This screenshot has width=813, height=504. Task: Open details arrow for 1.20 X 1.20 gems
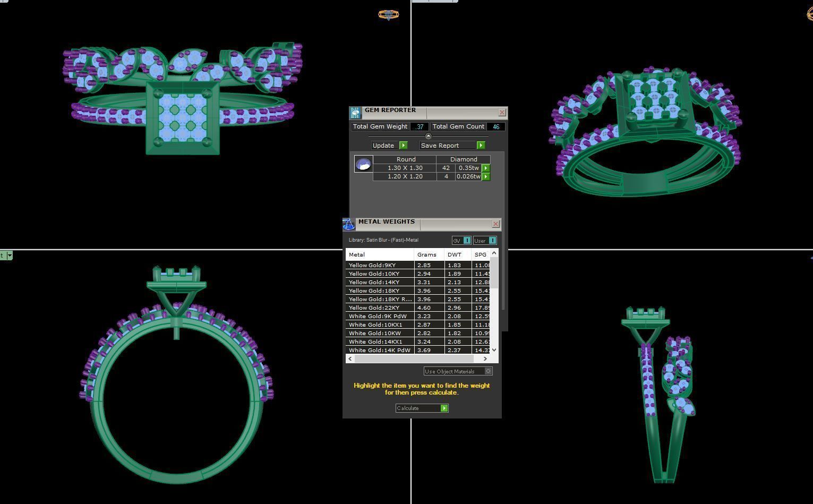click(x=485, y=177)
